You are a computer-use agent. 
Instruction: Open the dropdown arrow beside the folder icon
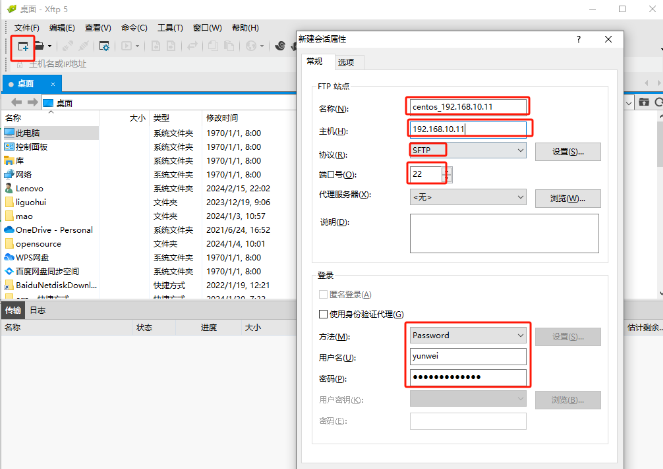(49, 46)
